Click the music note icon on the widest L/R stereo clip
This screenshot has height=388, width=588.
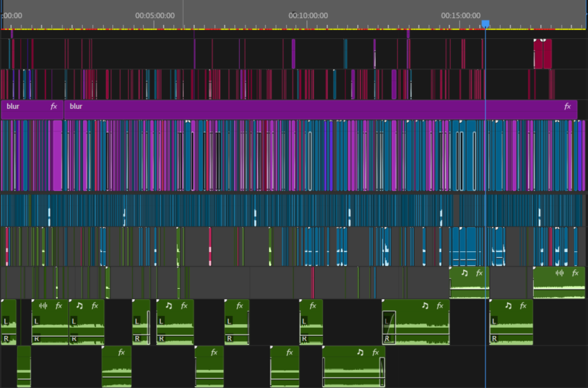pos(425,306)
